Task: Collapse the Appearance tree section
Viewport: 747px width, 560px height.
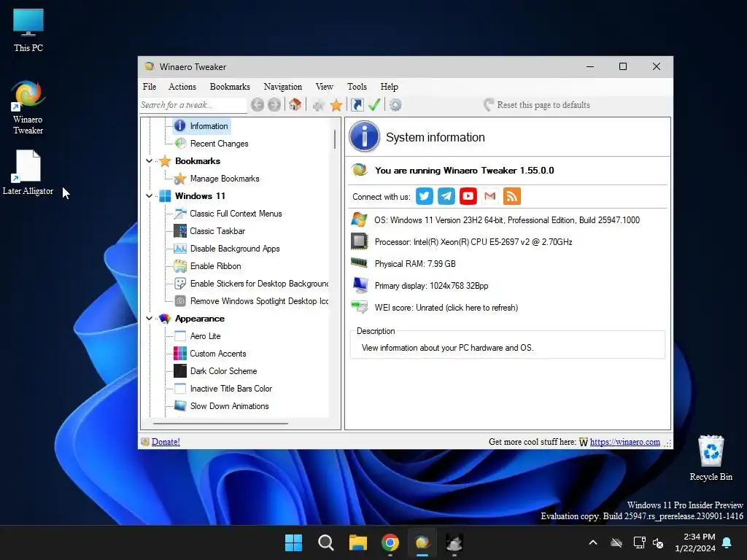Action: point(149,318)
